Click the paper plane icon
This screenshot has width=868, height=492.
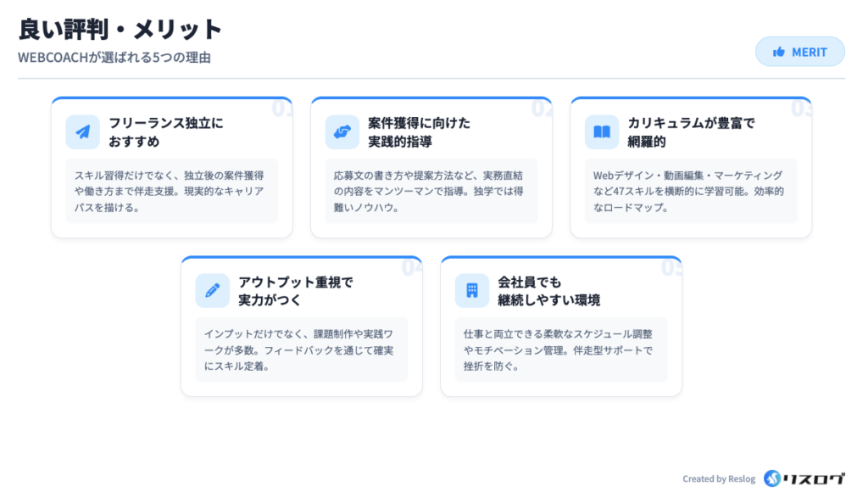[82, 131]
